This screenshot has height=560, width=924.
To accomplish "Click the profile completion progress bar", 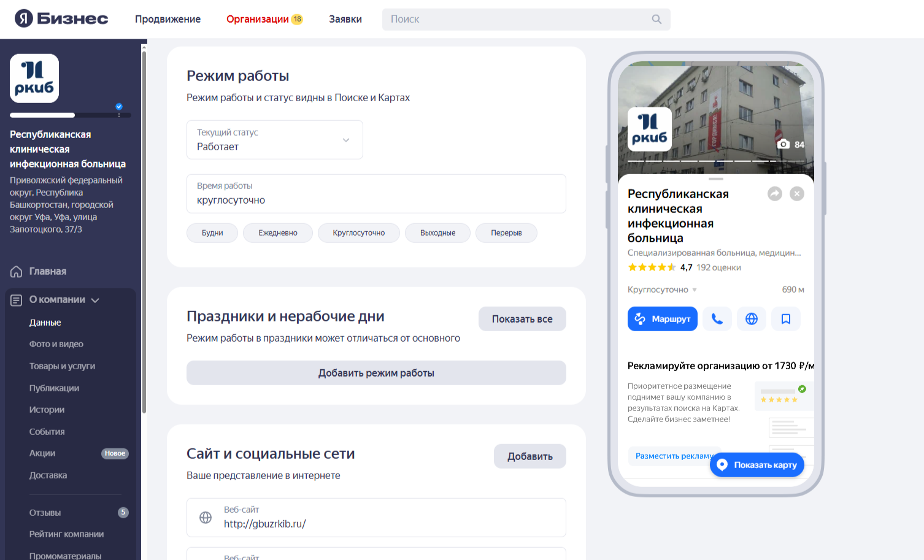I will pos(71,115).
